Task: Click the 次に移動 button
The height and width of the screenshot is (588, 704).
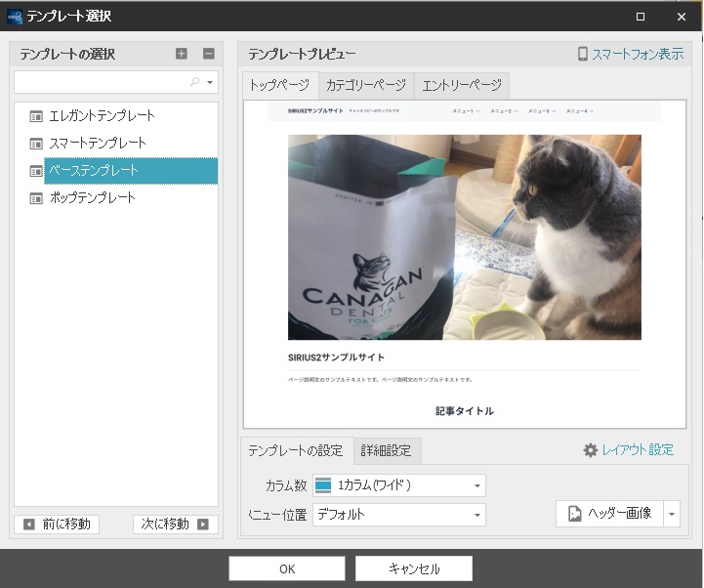Action: coord(176,525)
